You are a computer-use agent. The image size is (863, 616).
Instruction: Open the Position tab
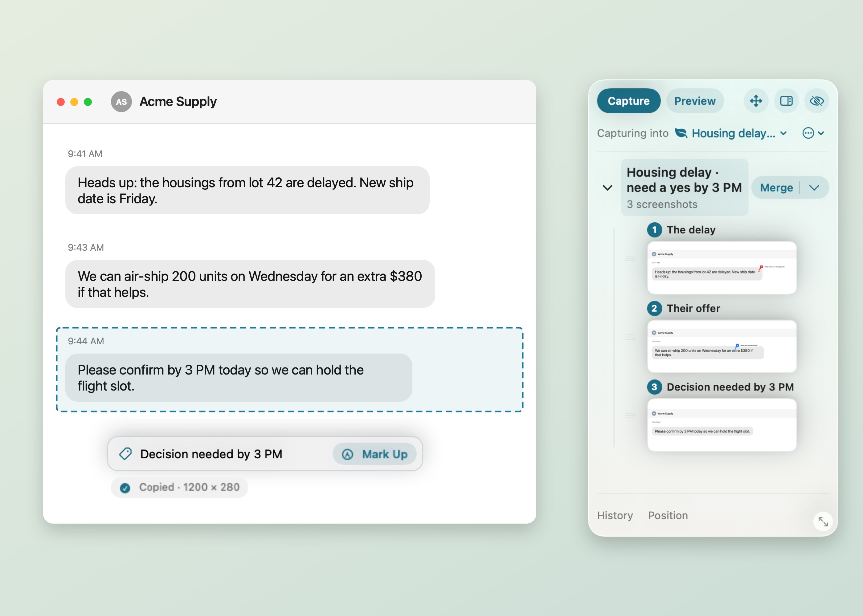coord(668,516)
